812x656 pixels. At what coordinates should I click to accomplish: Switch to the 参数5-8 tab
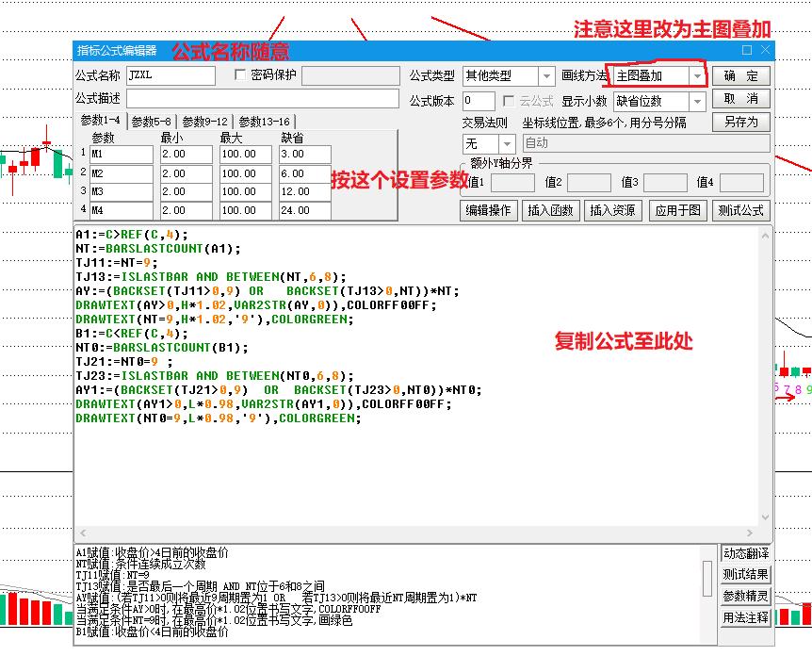click(x=154, y=121)
